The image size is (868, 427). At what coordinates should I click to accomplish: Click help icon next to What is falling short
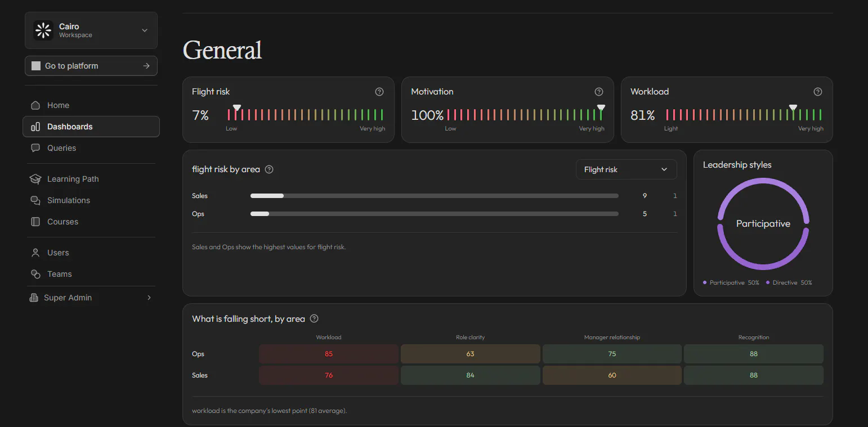[314, 318]
